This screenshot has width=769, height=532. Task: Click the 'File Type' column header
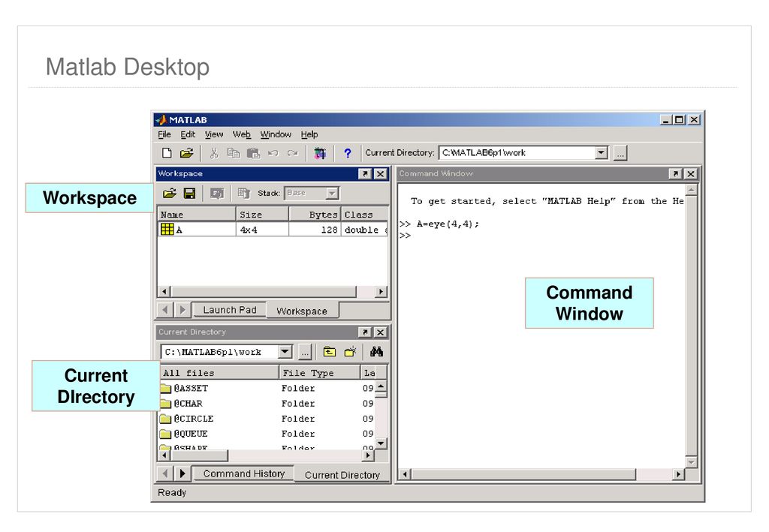[x=320, y=373]
